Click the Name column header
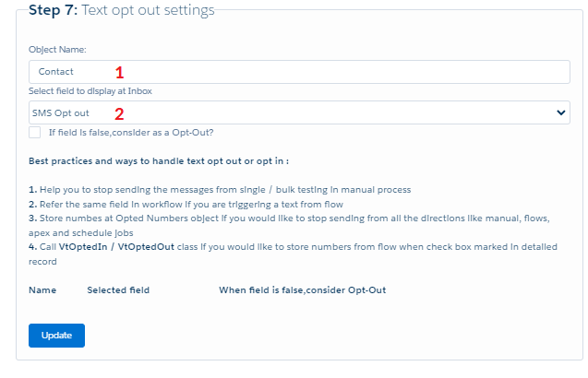This screenshot has width=588, height=378. [x=42, y=290]
